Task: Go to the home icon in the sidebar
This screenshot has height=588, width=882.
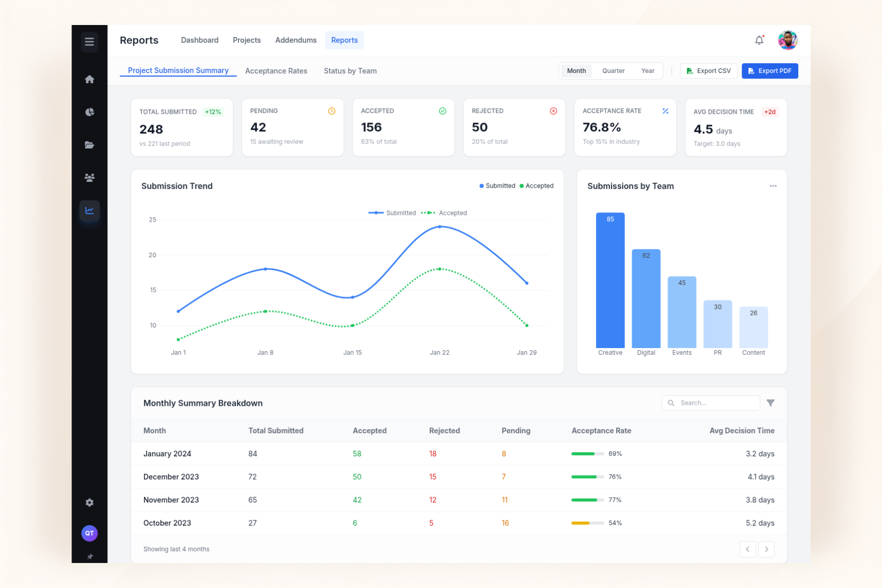Action: click(x=89, y=79)
